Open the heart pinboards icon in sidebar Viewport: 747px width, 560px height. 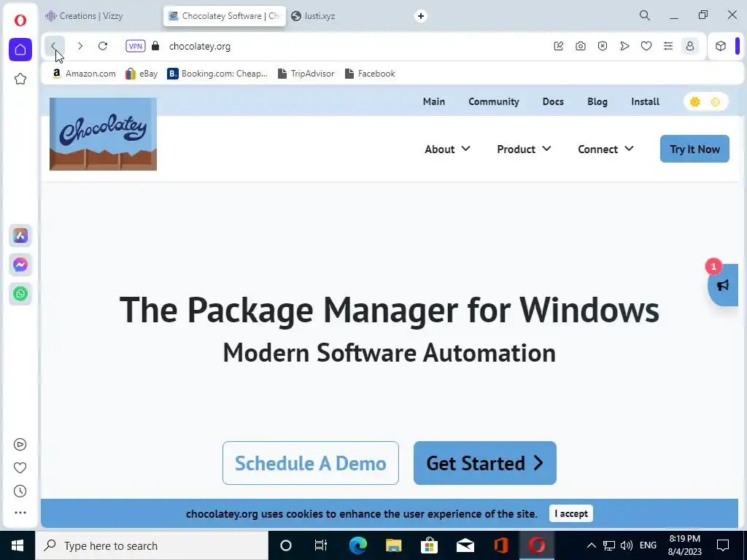20,467
